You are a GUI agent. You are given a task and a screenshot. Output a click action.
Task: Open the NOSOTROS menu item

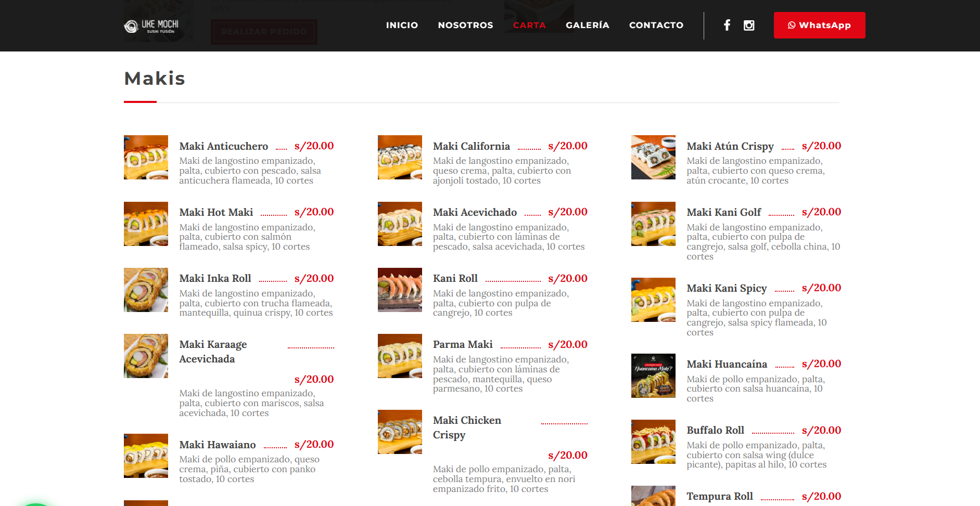[x=465, y=25]
